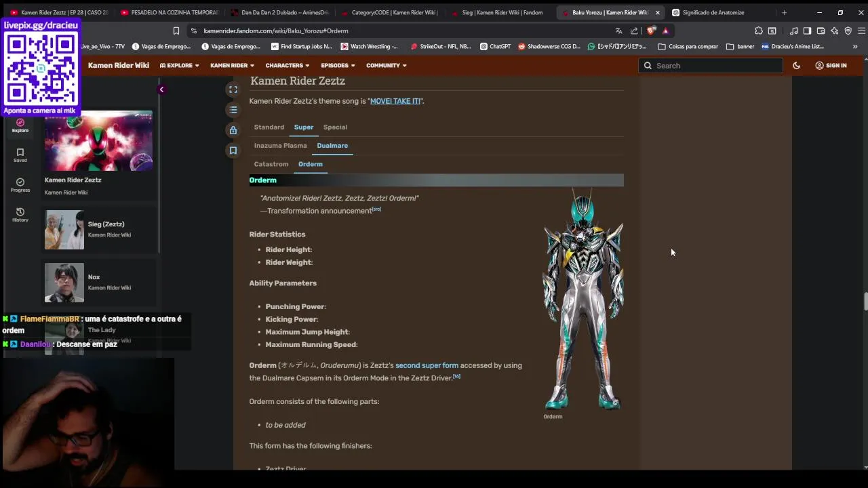
Task: Open the MOVE! TAKE IT! theme song link
Action: [395, 101]
